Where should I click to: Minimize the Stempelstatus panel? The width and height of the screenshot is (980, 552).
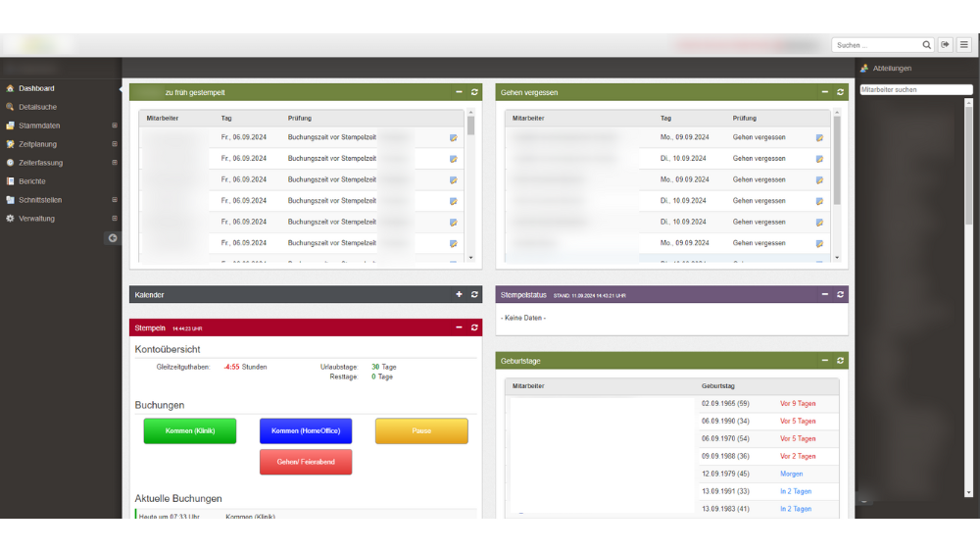click(825, 294)
